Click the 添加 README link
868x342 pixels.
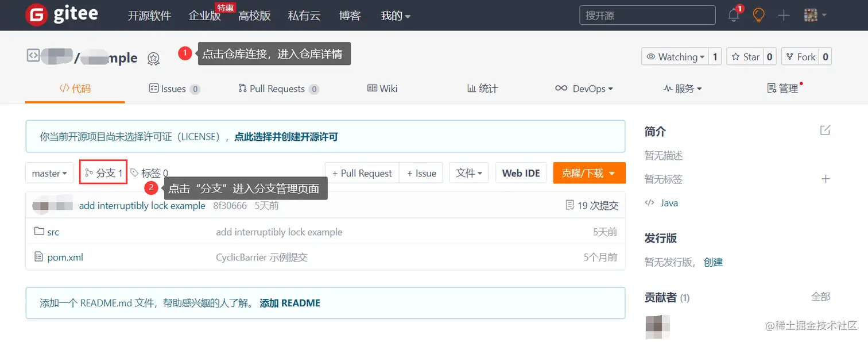290,303
